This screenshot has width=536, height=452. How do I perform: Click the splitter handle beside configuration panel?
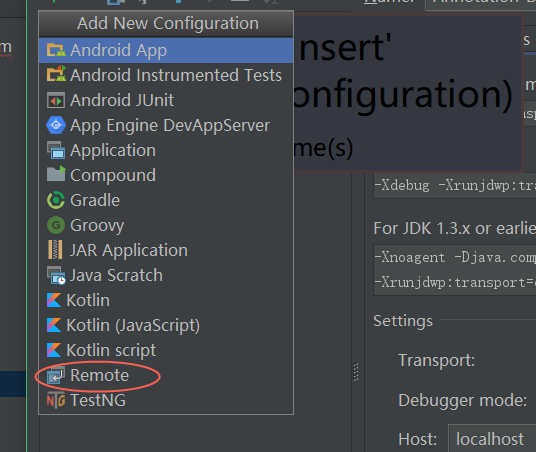[356, 372]
